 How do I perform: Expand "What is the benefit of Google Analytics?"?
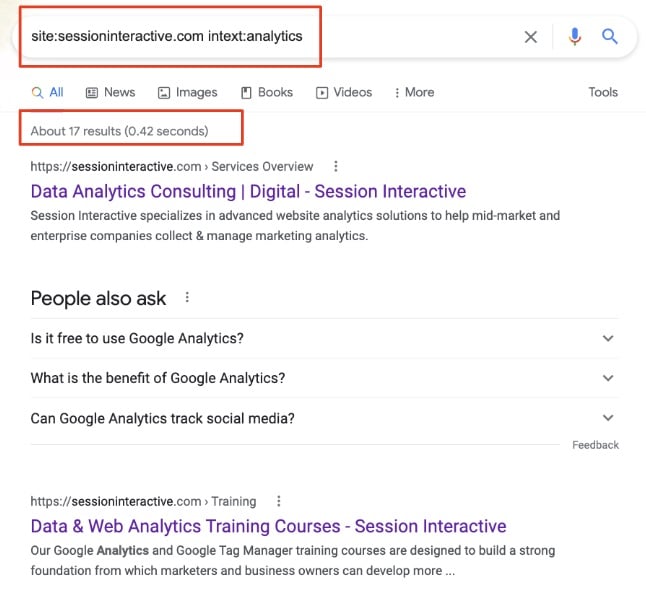coord(325,378)
